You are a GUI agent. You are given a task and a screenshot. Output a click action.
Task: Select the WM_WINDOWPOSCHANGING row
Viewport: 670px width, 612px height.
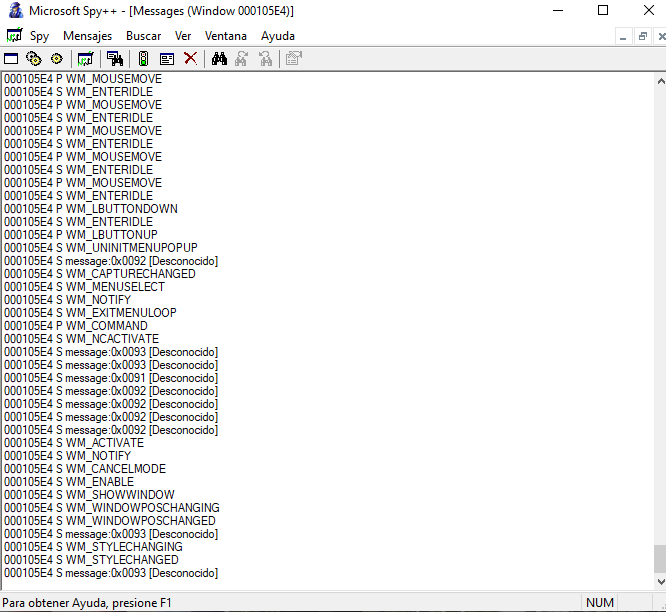[112, 508]
